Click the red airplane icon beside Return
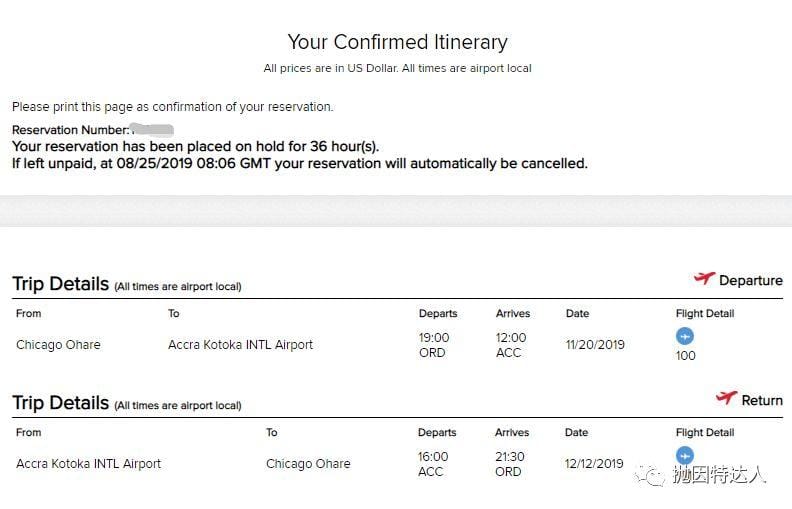 pos(726,398)
